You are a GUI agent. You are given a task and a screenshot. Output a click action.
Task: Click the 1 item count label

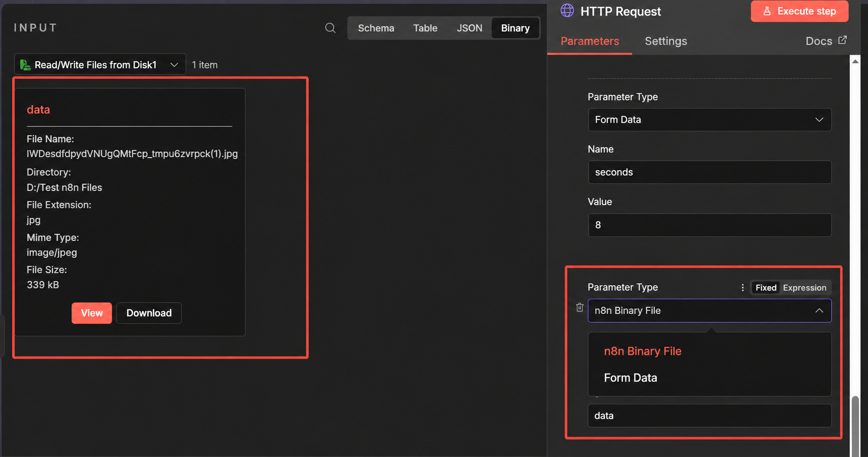(204, 65)
